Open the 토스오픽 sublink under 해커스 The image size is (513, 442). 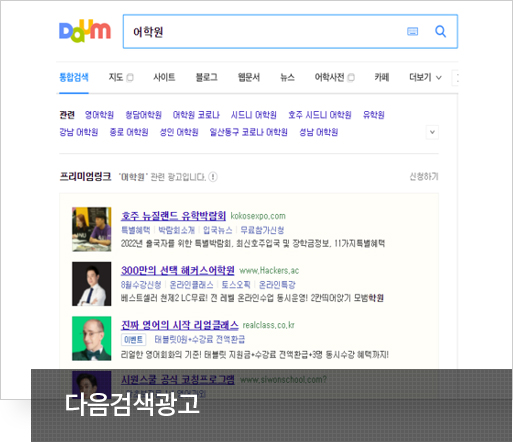pyautogui.click(x=236, y=285)
